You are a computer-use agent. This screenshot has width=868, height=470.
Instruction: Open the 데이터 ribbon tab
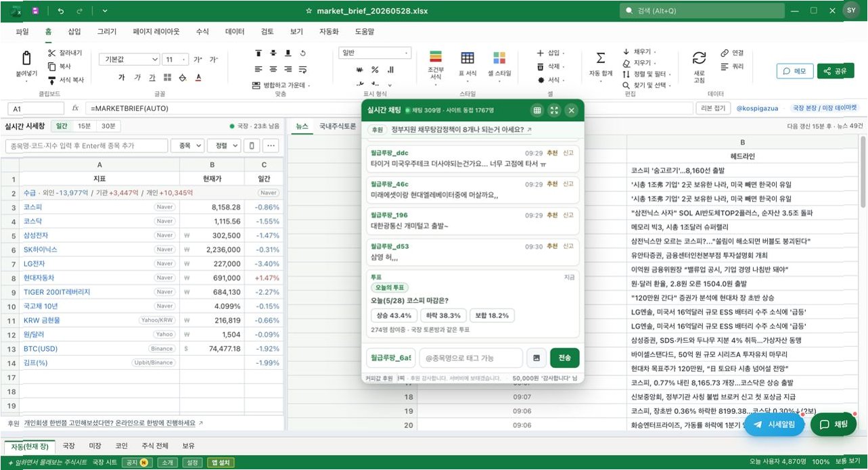pyautogui.click(x=235, y=32)
